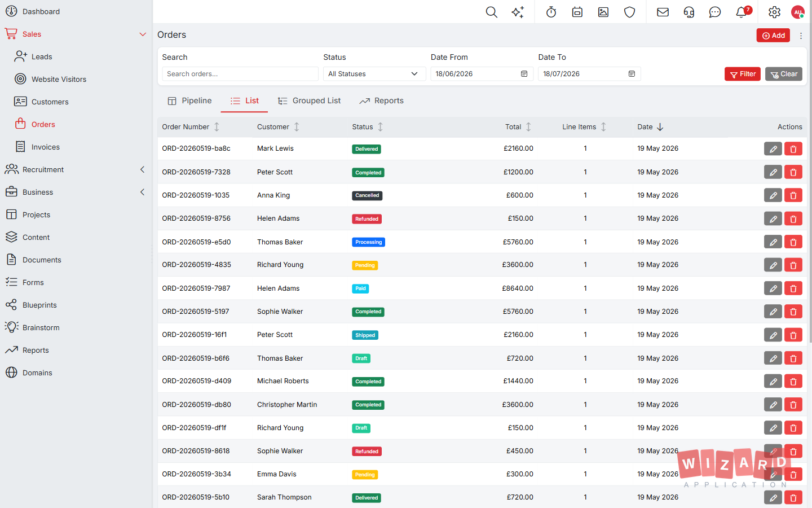Switch to the List tab
This screenshot has width=812, height=508.
coord(244,101)
